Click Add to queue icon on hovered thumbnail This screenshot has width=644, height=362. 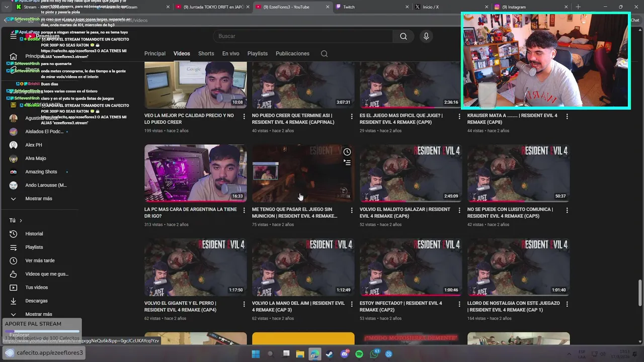point(347,162)
